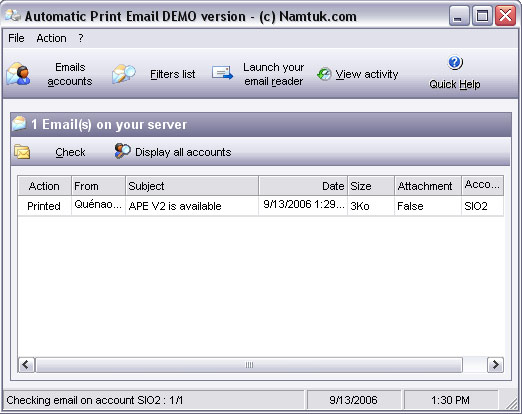Click the horizontal scrollbar thumb
522x414 pixels.
(249, 365)
